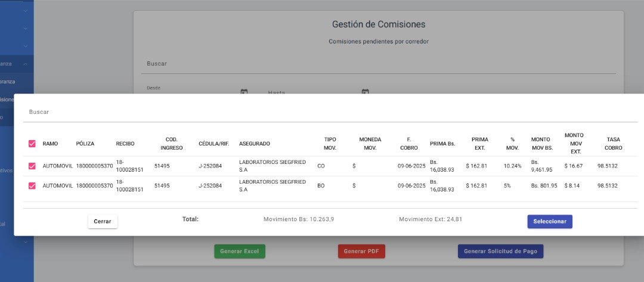Toggle the select-all checkbox in table header
Screen dimensions: 644x282
tap(32, 144)
